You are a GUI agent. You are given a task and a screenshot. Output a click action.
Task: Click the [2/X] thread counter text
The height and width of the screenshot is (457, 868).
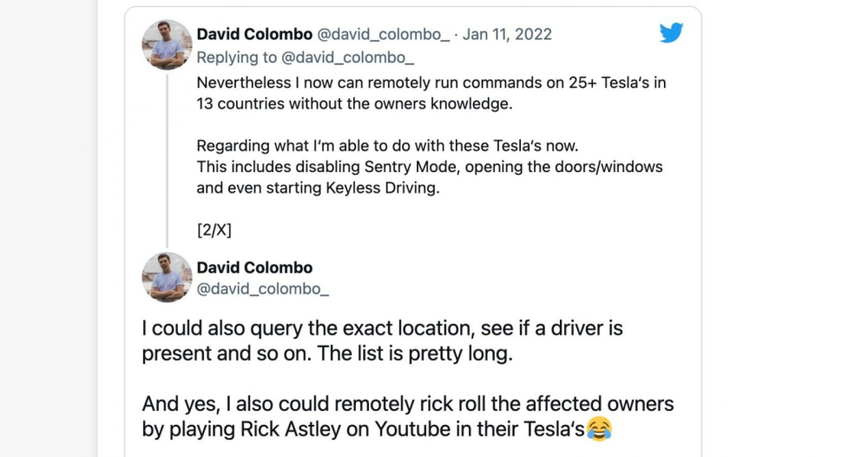tap(214, 230)
